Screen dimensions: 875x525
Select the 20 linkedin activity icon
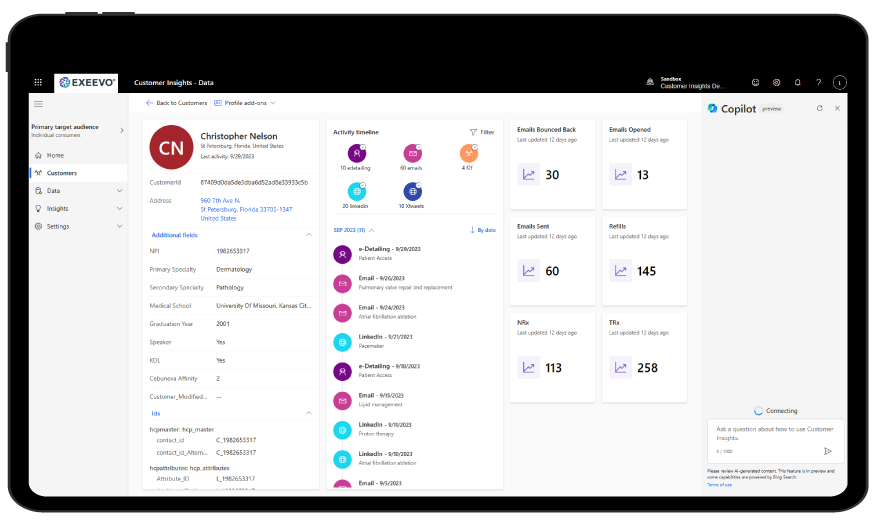[357, 191]
